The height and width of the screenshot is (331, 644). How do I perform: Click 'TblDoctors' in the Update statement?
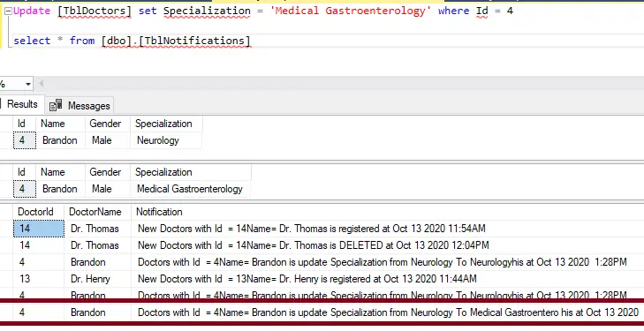[x=95, y=11]
